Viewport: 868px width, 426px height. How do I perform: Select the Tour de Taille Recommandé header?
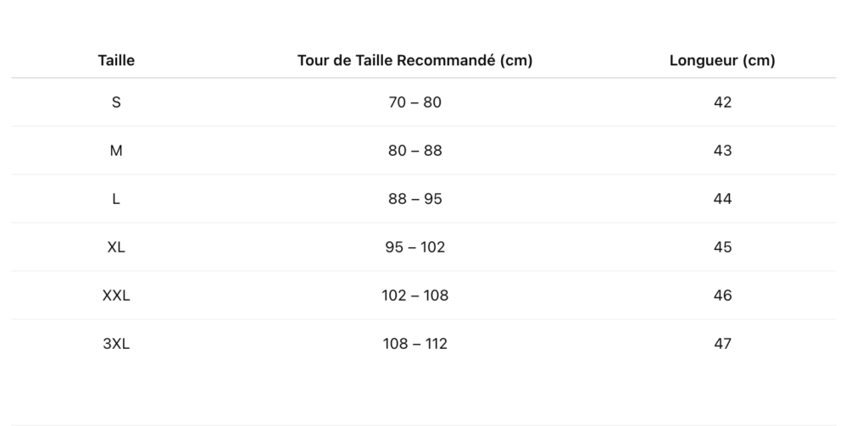click(415, 60)
